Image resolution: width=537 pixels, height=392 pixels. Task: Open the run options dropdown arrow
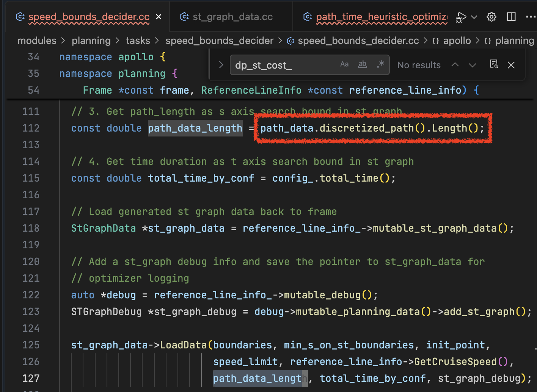(x=474, y=17)
